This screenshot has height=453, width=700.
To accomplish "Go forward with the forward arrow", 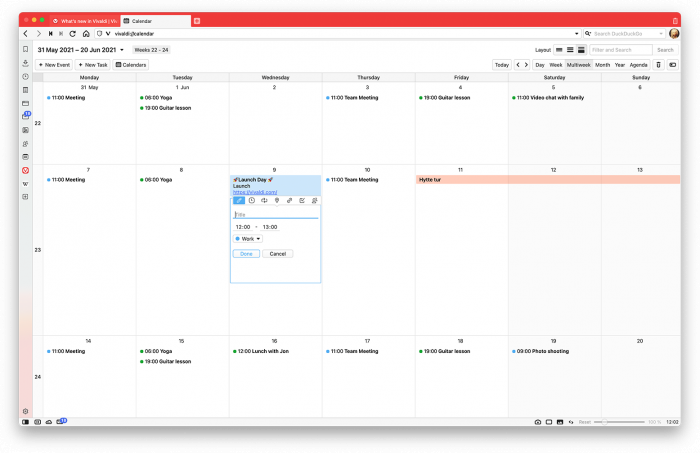I will click(38, 33).
